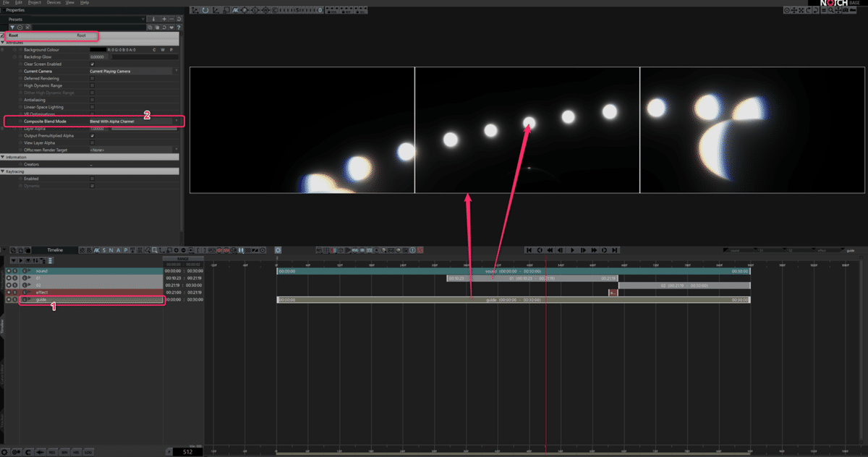Collapse the Attributes section
Image resolution: width=868 pixels, height=457 pixels.
coord(3,42)
